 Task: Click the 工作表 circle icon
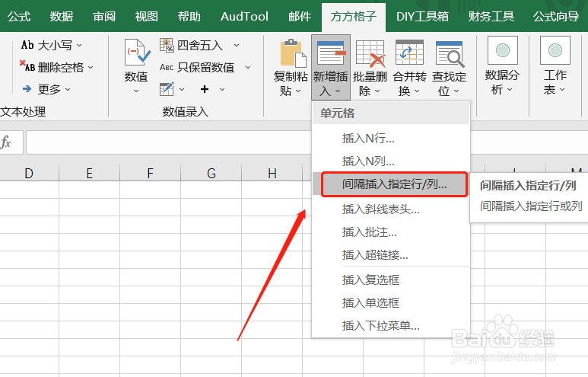555,50
